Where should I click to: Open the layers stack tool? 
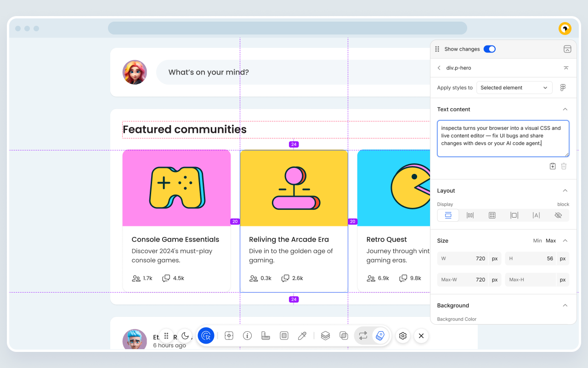coord(325,336)
